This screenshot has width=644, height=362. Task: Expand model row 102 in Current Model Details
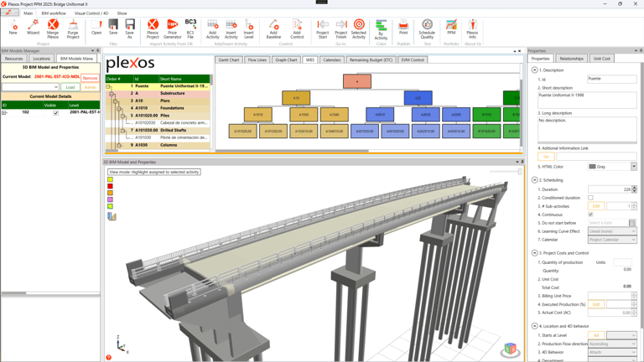tap(4, 112)
